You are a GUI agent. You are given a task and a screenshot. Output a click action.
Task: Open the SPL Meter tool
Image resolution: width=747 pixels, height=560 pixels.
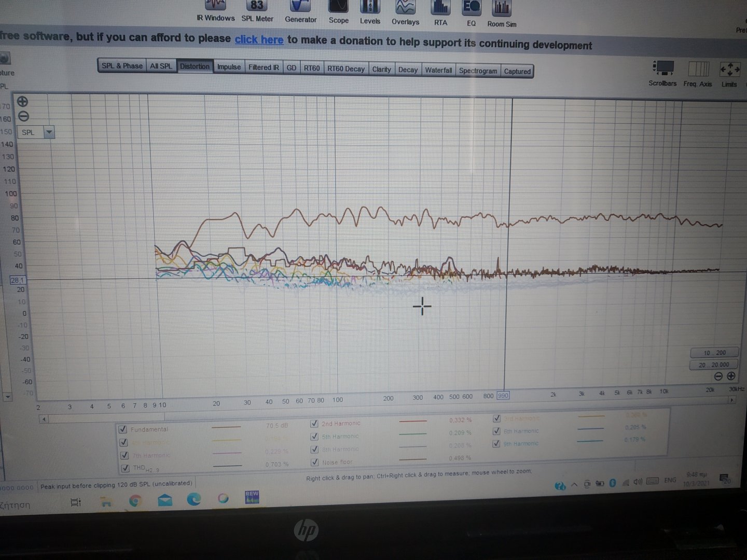click(257, 11)
